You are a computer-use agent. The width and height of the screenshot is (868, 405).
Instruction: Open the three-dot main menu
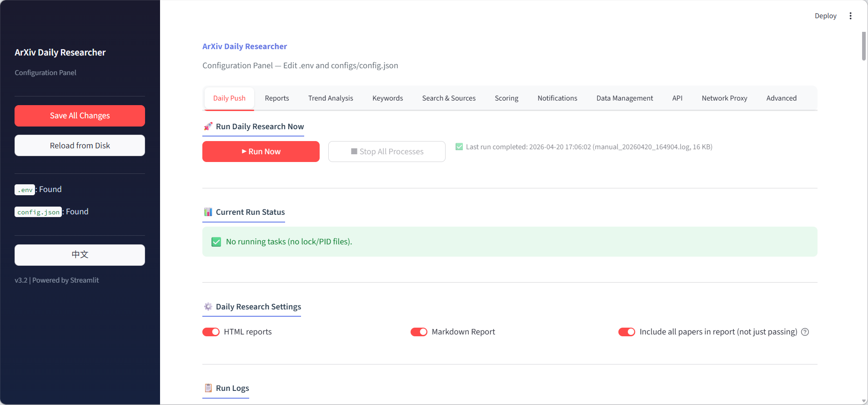pos(850,16)
